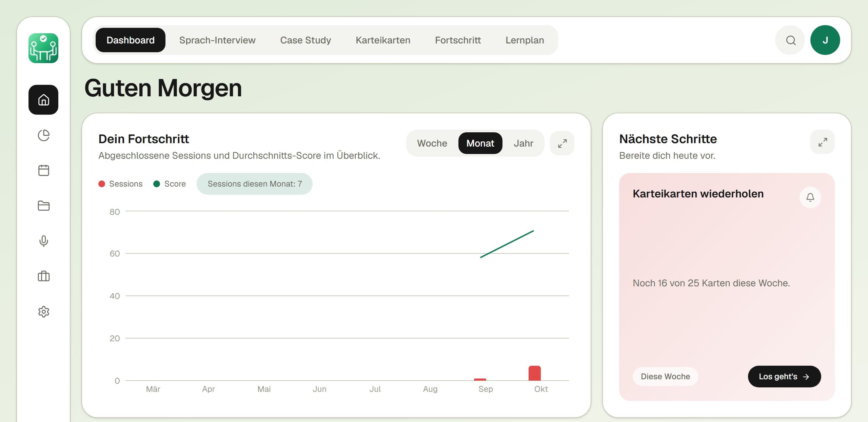
Task: Click the Karteikarten wiederholen heading
Action: (x=698, y=194)
